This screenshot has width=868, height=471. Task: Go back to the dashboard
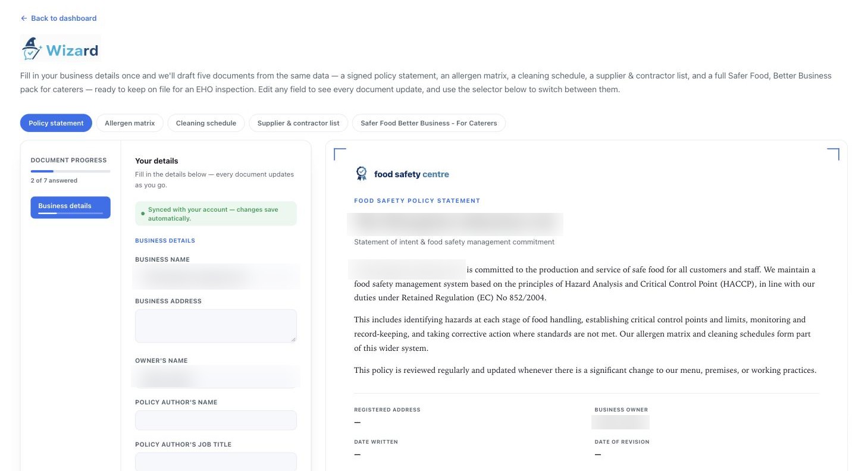58,18
